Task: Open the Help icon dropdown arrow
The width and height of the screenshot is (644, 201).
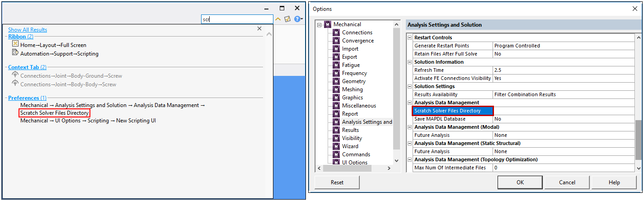Action: [x=302, y=19]
